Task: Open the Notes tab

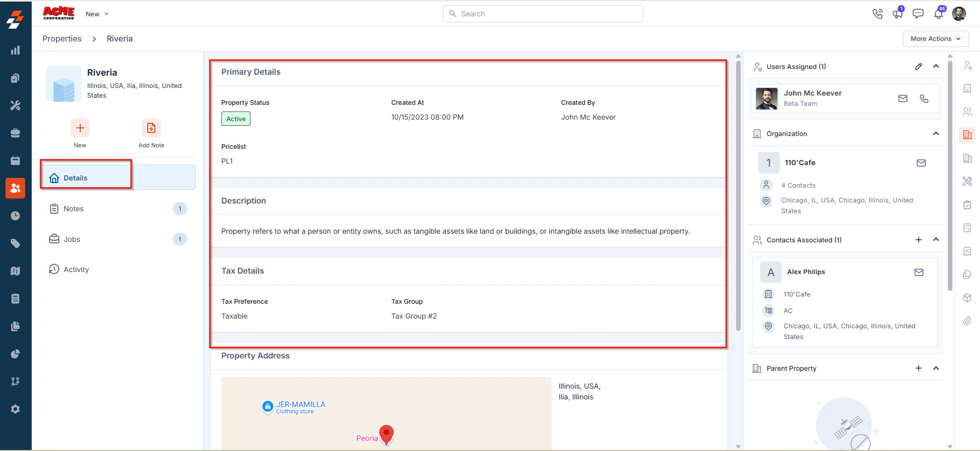Action: pos(118,209)
